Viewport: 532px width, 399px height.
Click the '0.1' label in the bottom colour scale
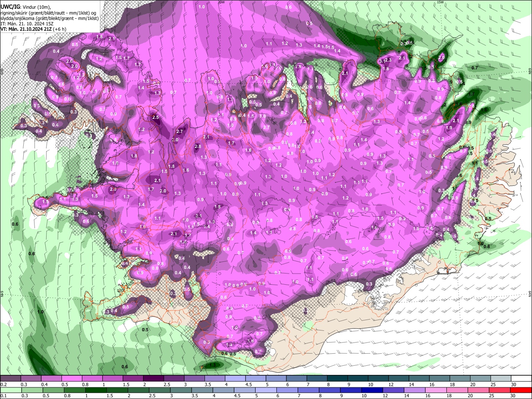[3, 395]
